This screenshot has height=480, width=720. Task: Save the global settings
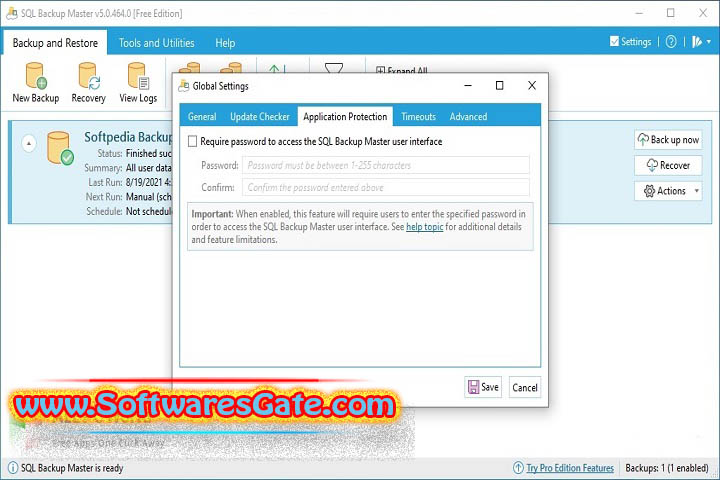[x=483, y=387]
